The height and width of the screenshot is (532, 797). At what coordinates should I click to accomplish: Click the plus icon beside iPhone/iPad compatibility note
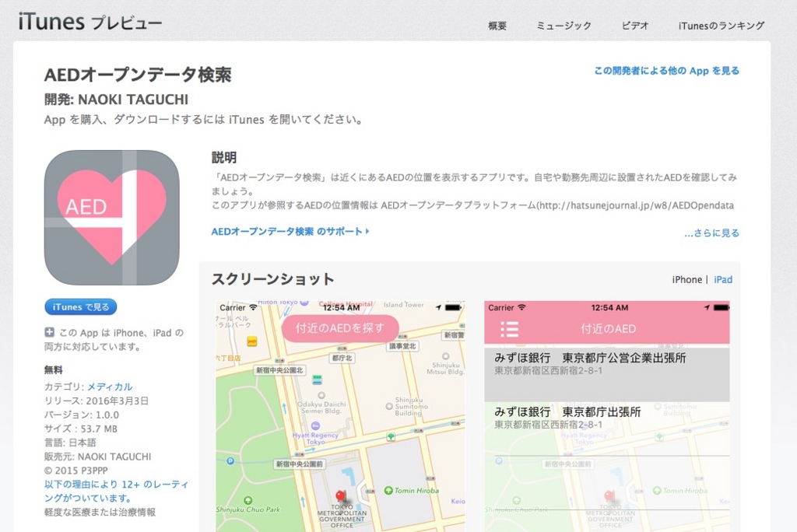(x=49, y=332)
